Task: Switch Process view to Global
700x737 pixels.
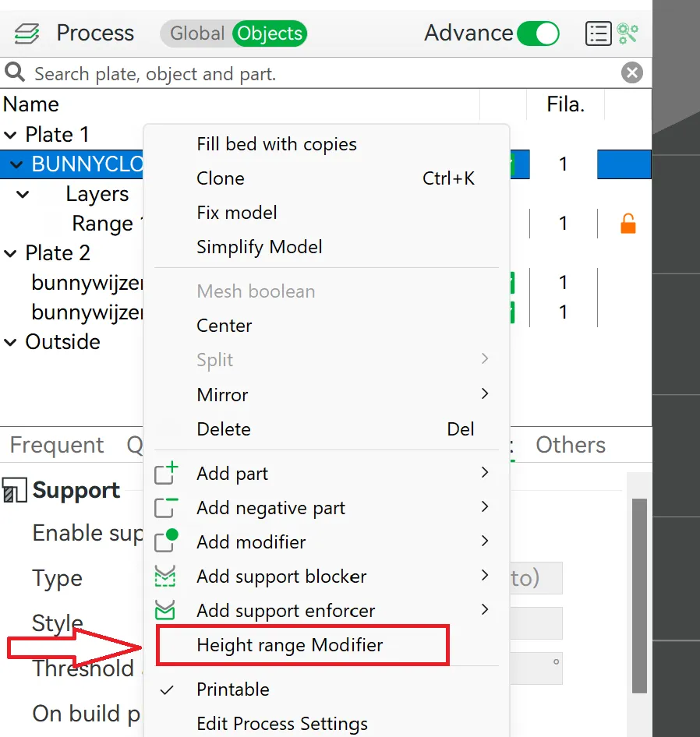Action: [x=197, y=33]
